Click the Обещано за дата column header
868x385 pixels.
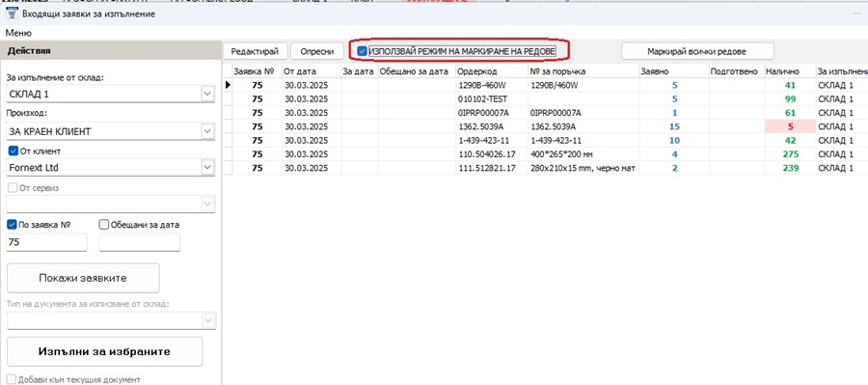[417, 71]
